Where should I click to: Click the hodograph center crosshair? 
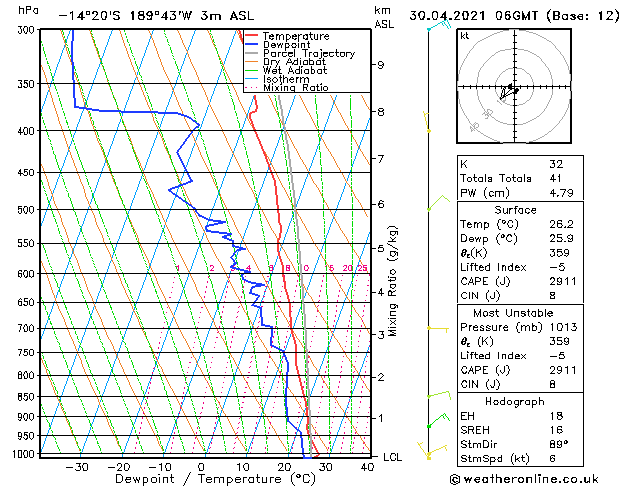(x=514, y=86)
